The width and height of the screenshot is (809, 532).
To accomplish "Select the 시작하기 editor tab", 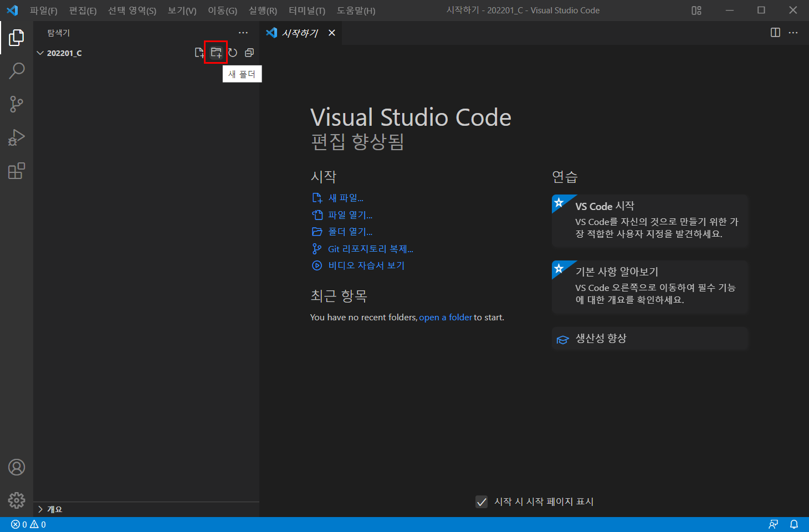I will click(x=300, y=33).
